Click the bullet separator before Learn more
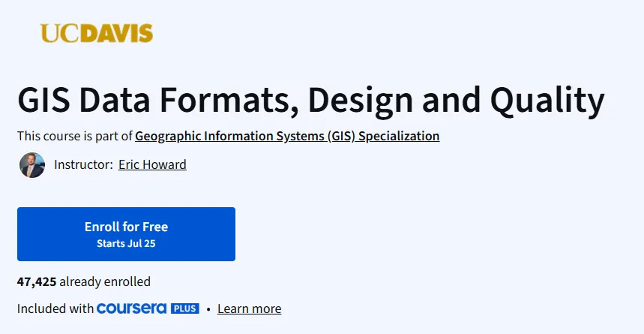Viewport: 644px width, 334px height. point(208,309)
